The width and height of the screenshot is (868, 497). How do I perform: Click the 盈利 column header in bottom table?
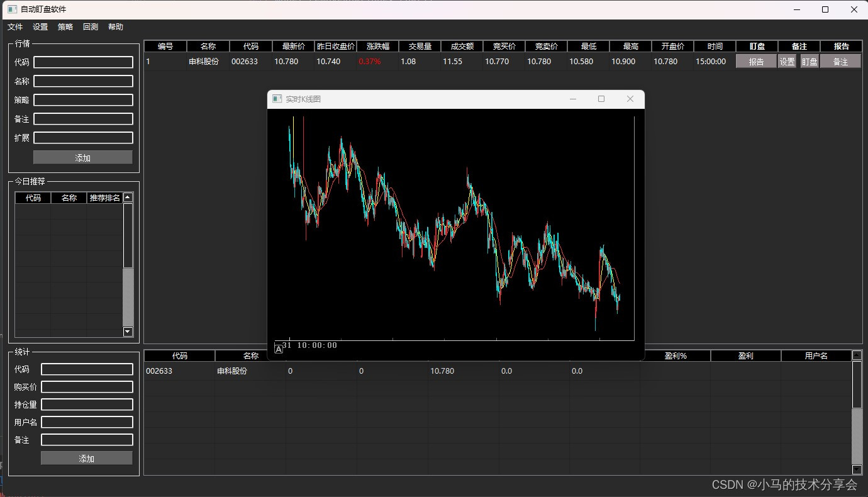746,355
